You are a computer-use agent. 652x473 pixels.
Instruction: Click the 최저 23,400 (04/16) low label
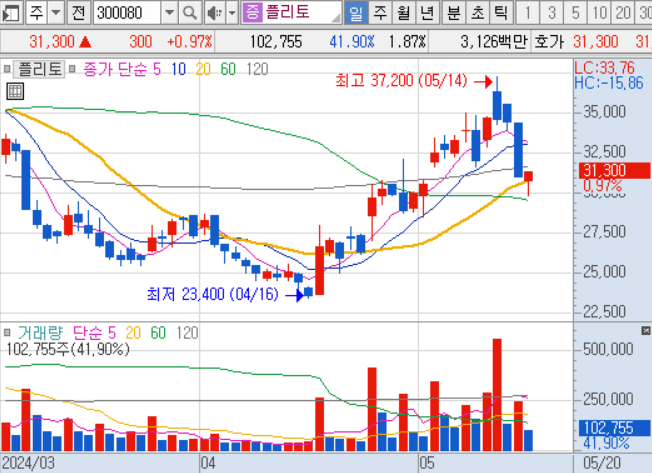(x=212, y=294)
